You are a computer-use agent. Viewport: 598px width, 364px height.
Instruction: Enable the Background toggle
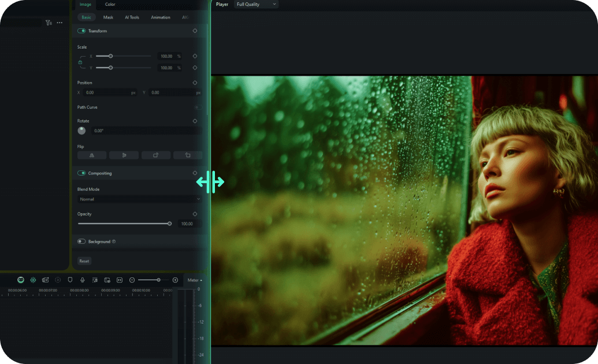[x=81, y=242]
